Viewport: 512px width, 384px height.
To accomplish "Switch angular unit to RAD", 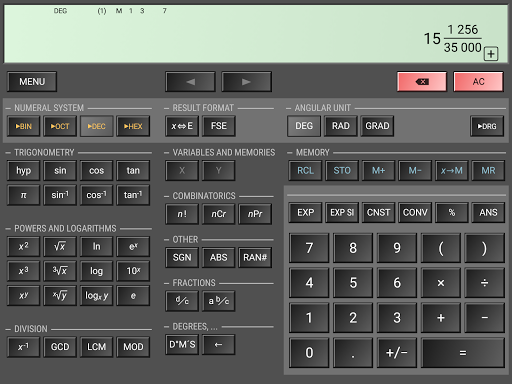I will (x=341, y=126).
